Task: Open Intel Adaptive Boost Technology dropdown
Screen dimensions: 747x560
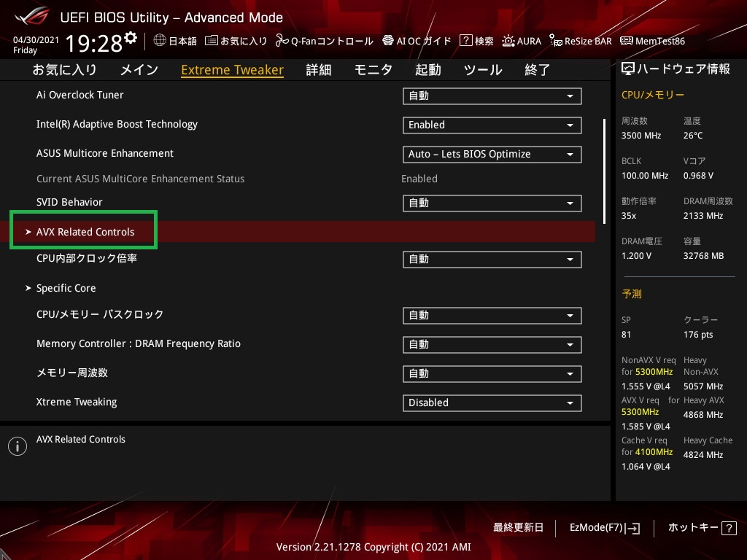Action: [492, 125]
